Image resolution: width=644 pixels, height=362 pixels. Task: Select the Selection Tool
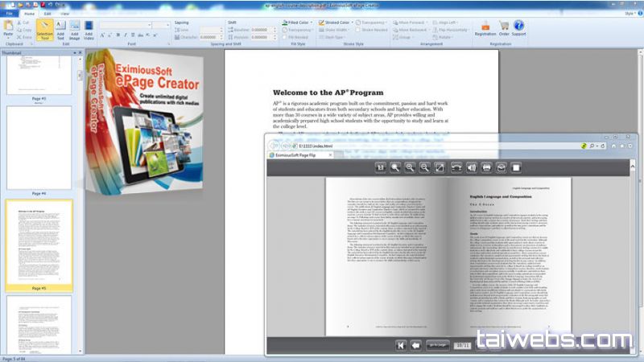[x=44, y=31]
